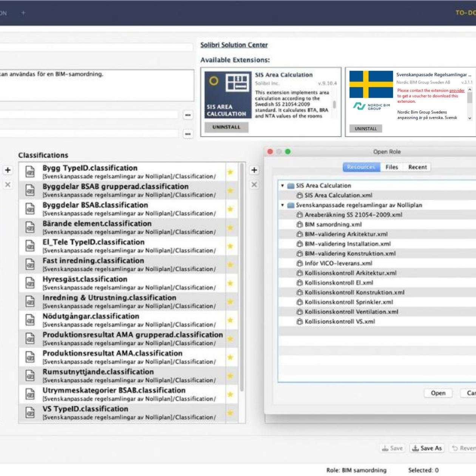This screenshot has height=476, width=476.
Task: Click the VS TypeID classification file icon
Action: tap(30, 413)
